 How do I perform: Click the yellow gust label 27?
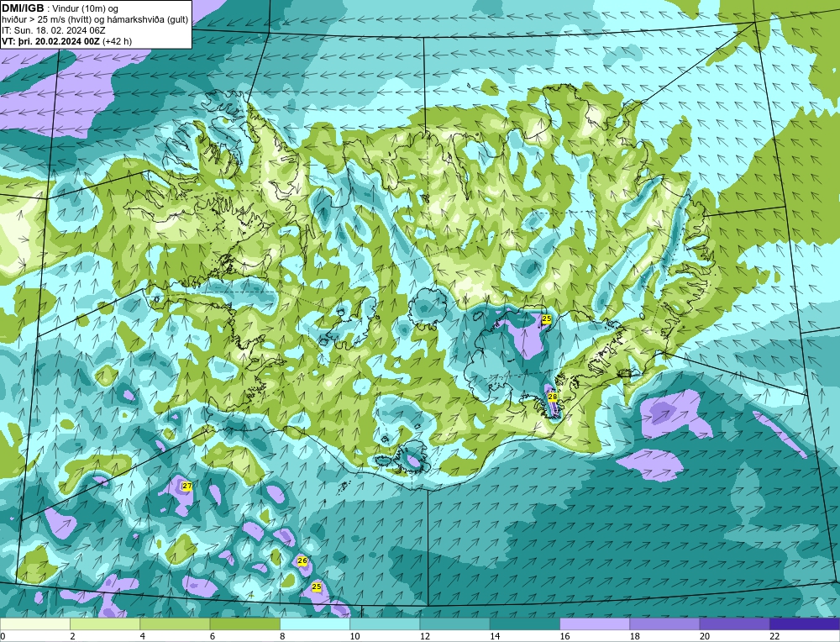187,486
